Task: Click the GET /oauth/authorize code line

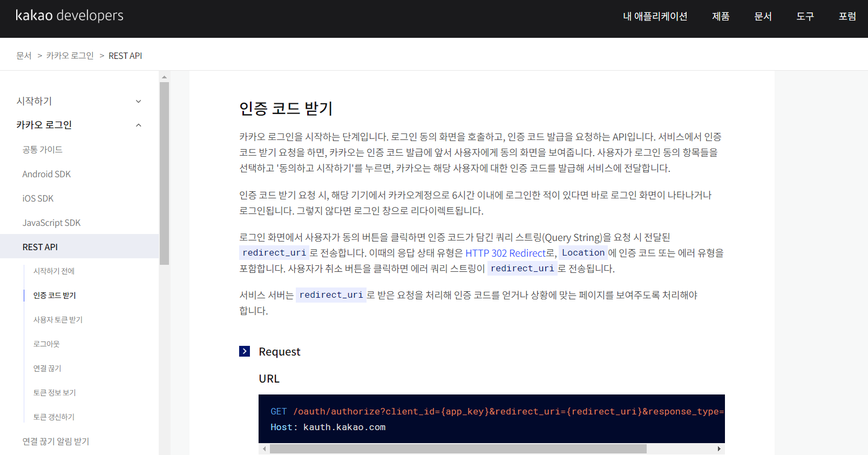Action: tap(497, 412)
